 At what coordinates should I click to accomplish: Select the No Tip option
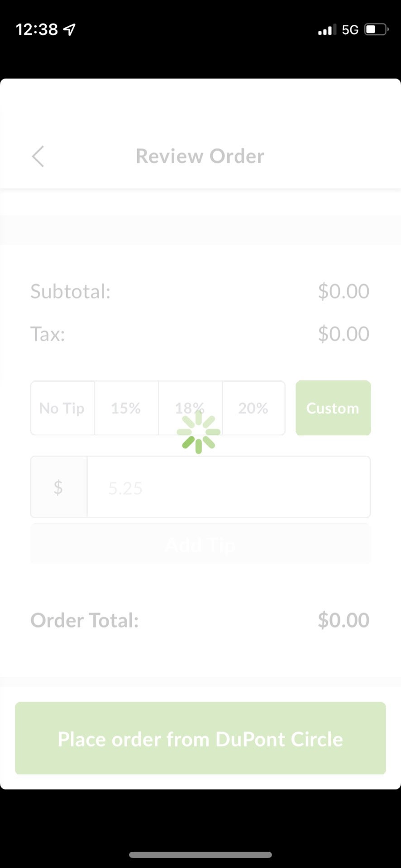62,408
